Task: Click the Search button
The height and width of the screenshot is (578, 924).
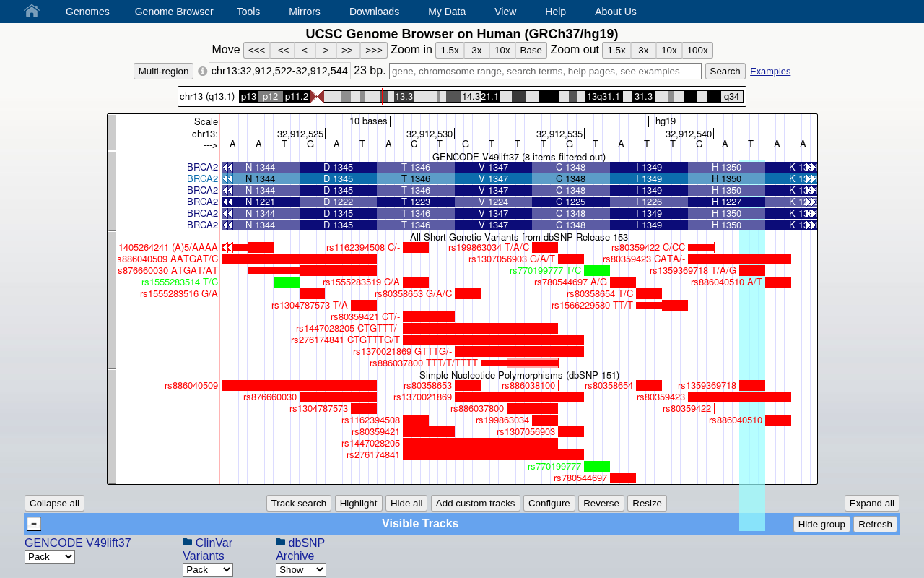Action: [725, 71]
